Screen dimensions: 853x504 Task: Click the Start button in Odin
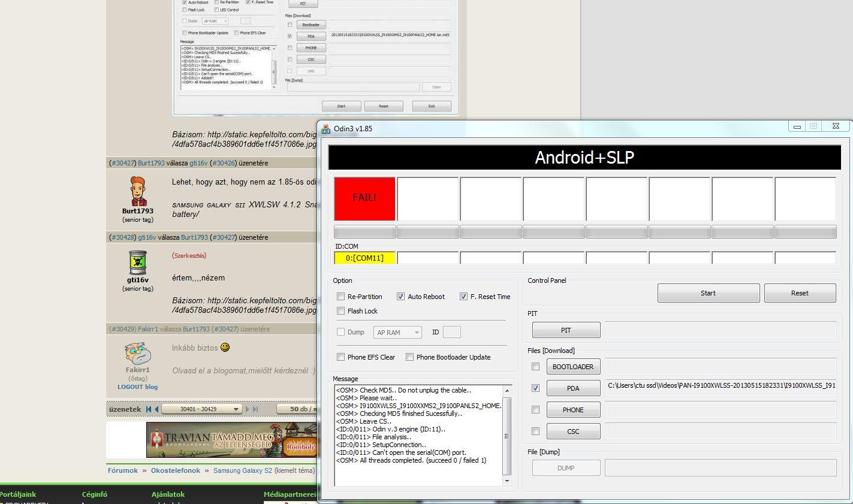pos(709,293)
